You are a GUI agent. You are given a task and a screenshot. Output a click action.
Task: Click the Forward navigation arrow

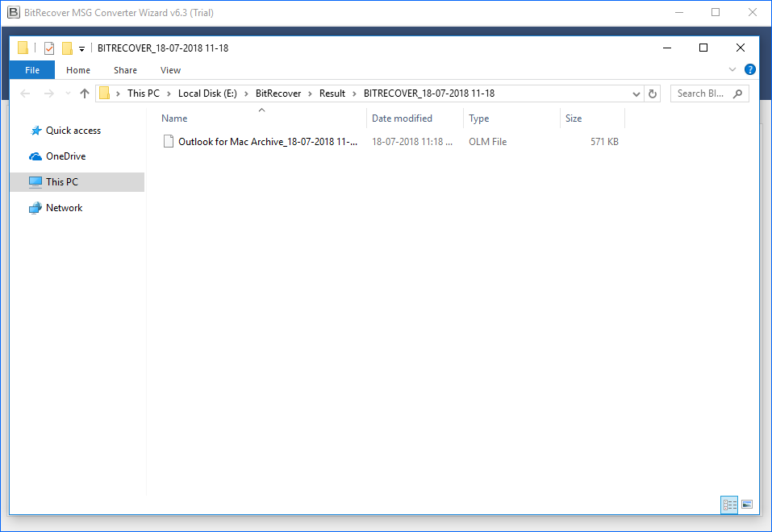tap(48, 94)
